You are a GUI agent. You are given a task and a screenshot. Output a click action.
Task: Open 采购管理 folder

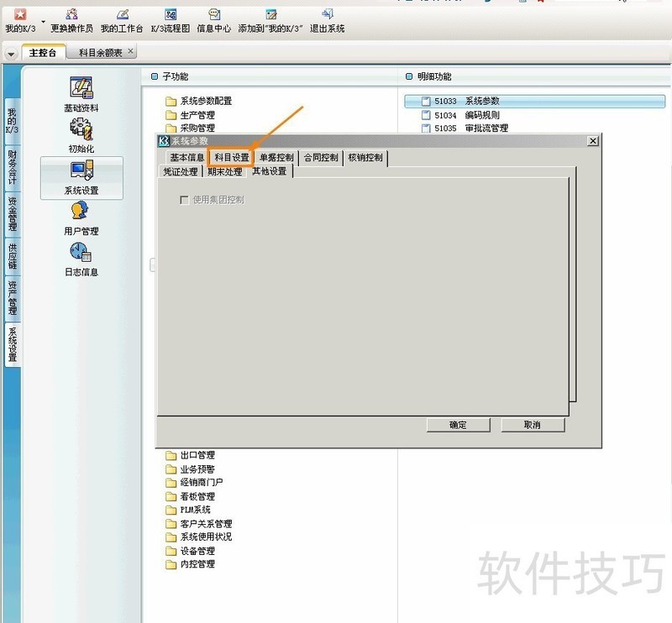190,128
